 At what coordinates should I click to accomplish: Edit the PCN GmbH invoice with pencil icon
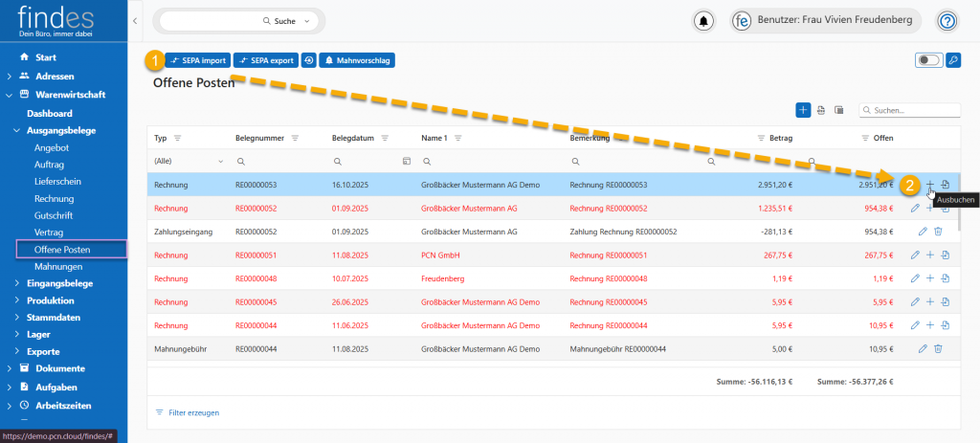coord(915,255)
